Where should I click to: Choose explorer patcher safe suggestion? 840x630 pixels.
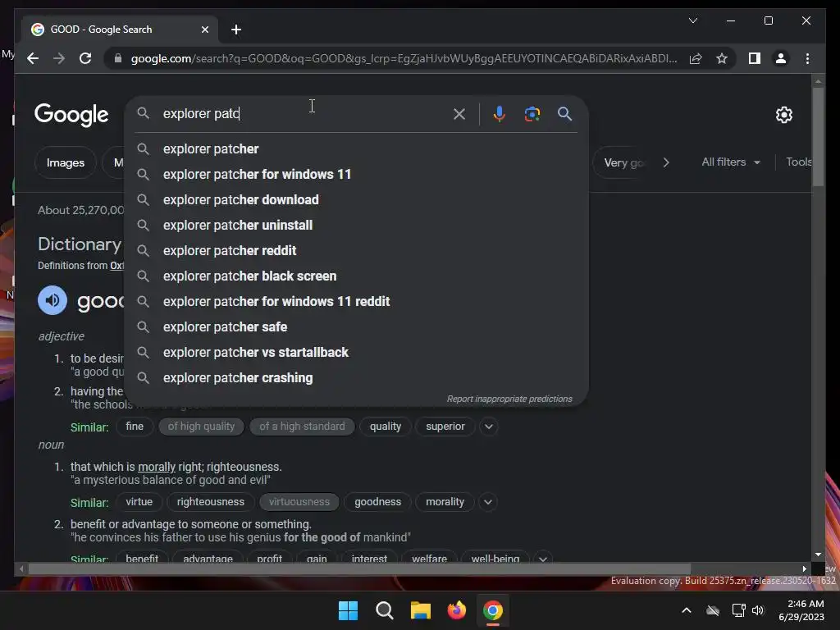pyautogui.click(x=356, y=326)
